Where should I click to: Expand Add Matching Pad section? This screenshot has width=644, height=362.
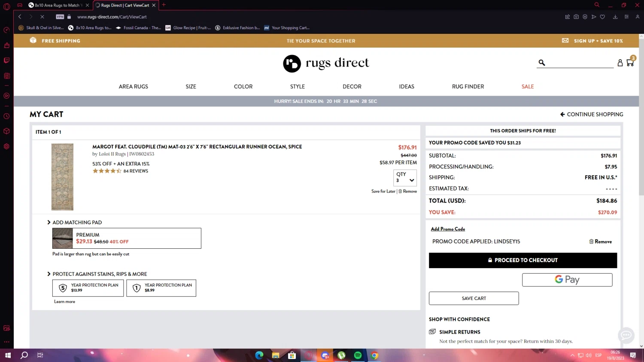(75, 223)
